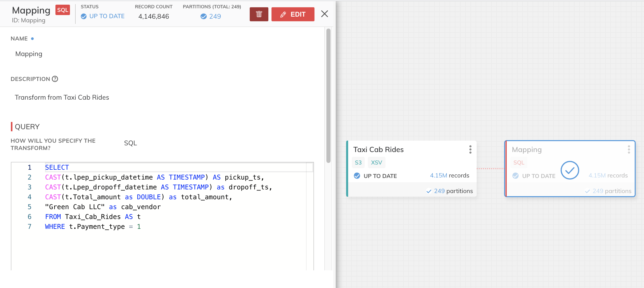Viewport: 644px width, 288px height.
Task: Click the description help question mark icon
Action: click(x=55, y=79)
